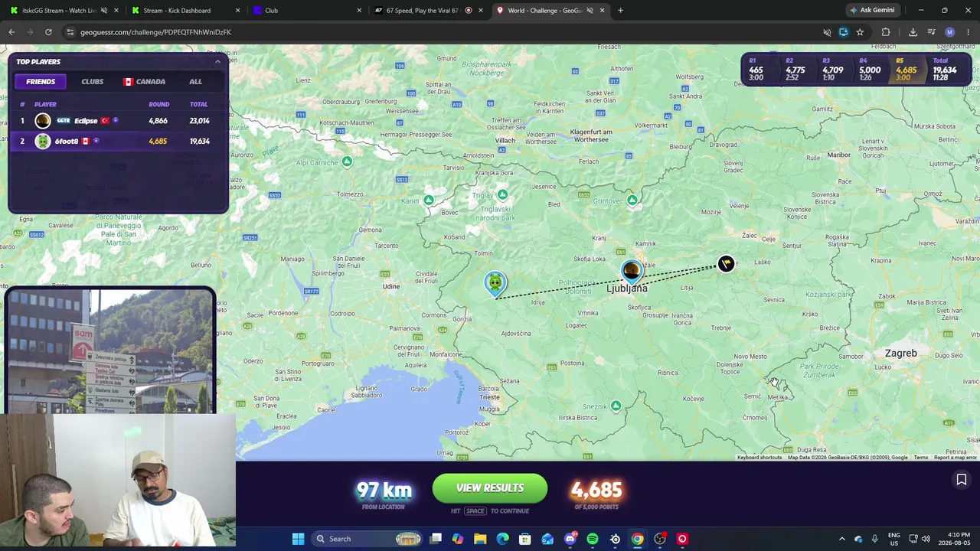
Task: Open the map Terms link
Action: (920, 458)
